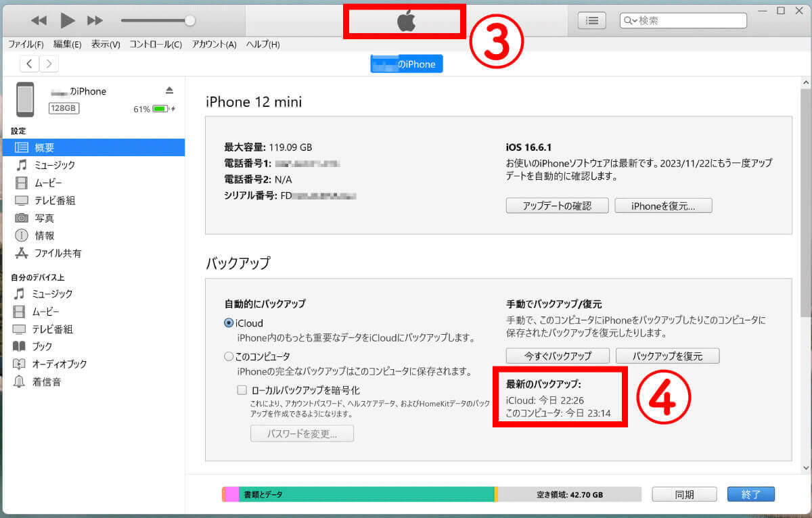Click the rewind playback button

point(39,21)
